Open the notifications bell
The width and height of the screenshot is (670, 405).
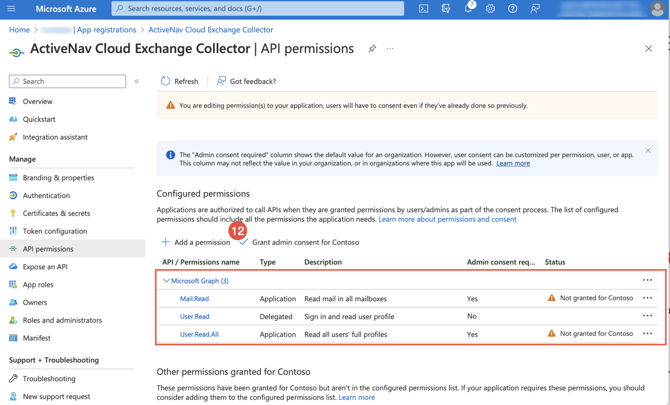click(469, 8)
